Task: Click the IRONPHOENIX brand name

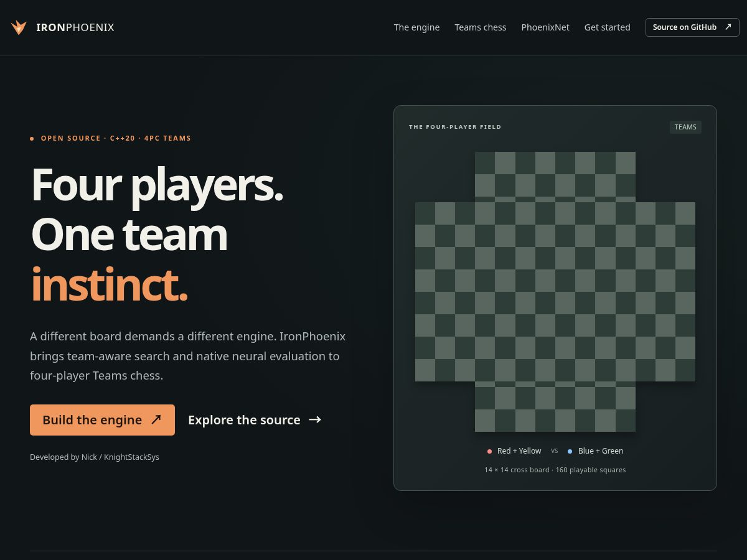Action: click(x=75, y=27)
